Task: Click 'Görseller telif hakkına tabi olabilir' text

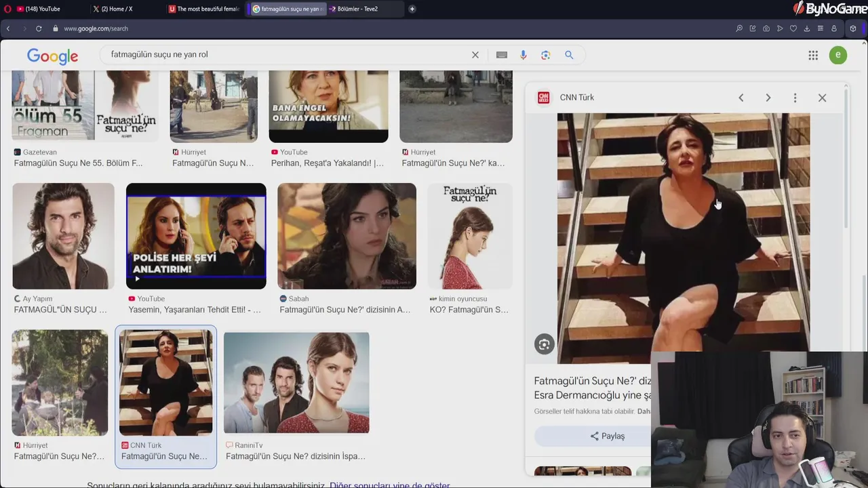Action: 584,411
